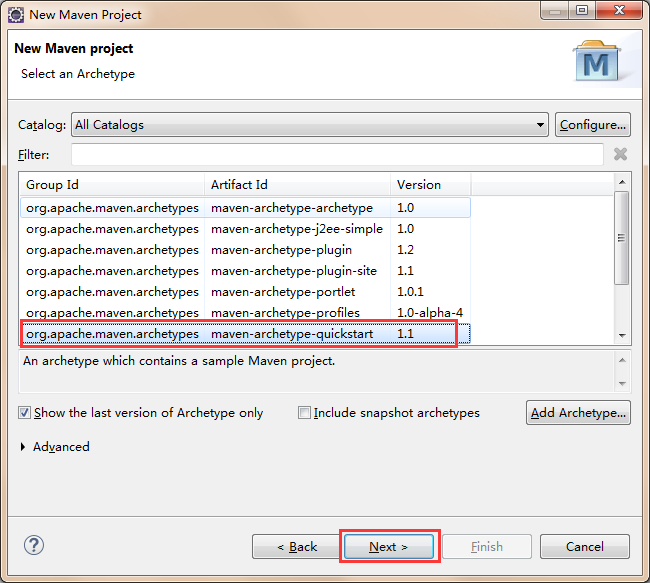Enable 'Include snapshot archetypes' checkbox
Screen dimensions: 650x583
pos(304,412)
